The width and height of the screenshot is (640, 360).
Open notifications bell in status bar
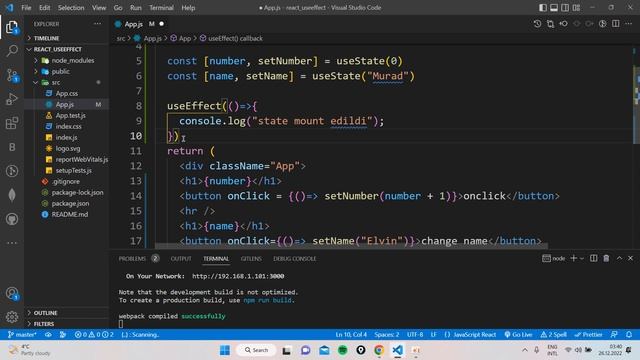[x=629, y=335]
